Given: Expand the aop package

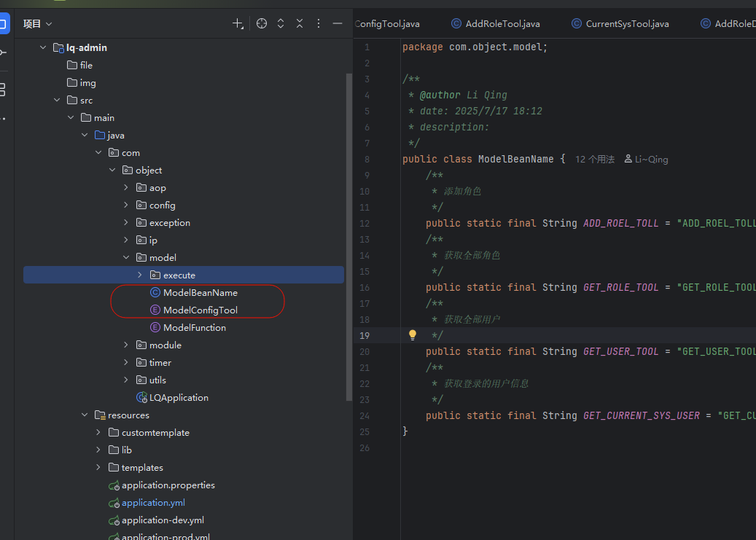Looking at the screenshot, I should [x=126, y=187].
